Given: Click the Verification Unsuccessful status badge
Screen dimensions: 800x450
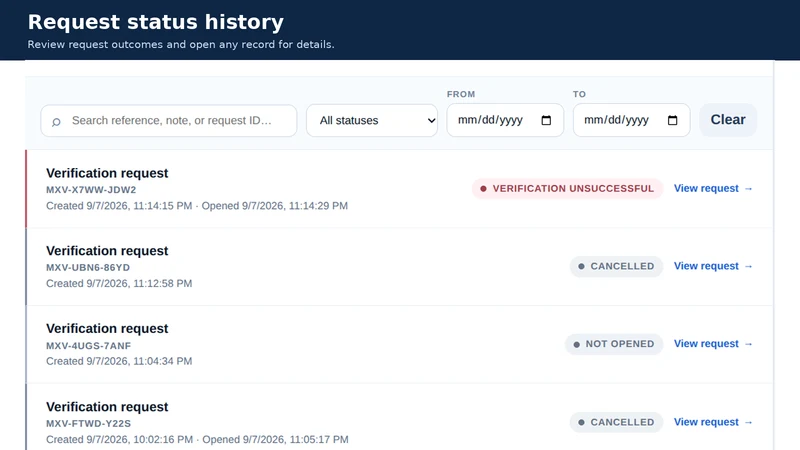Looking at the screenshot, I should (567, 188).
